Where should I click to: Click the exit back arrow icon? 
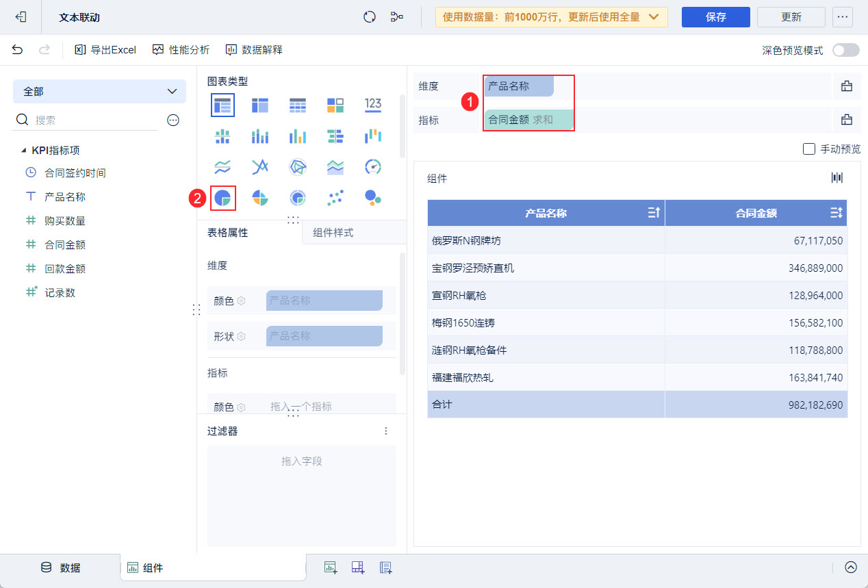coord(21,17)
